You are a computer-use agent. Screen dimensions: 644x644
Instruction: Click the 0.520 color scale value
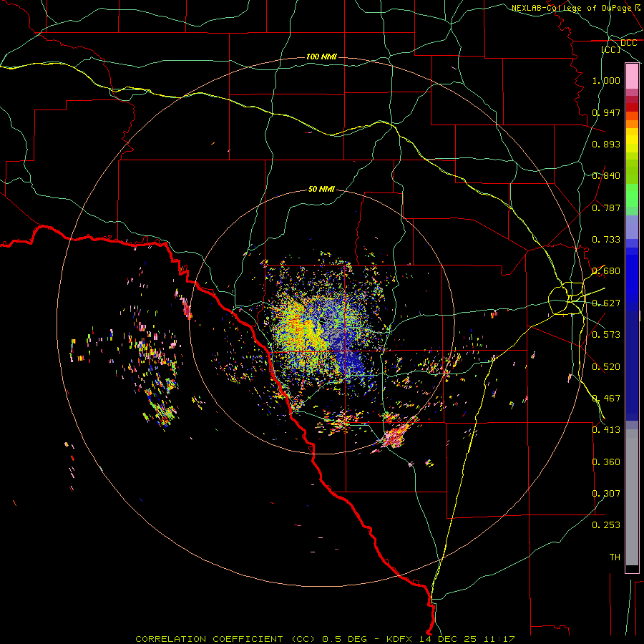(606, 367)
